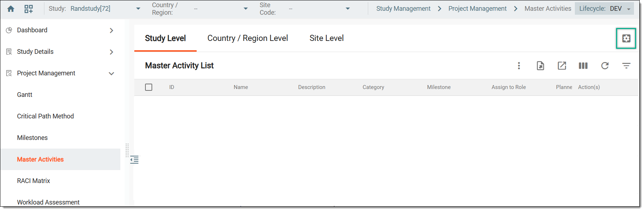Go to the Home icon
This screenshot has width=644, height=211.
tap(11, 9)
